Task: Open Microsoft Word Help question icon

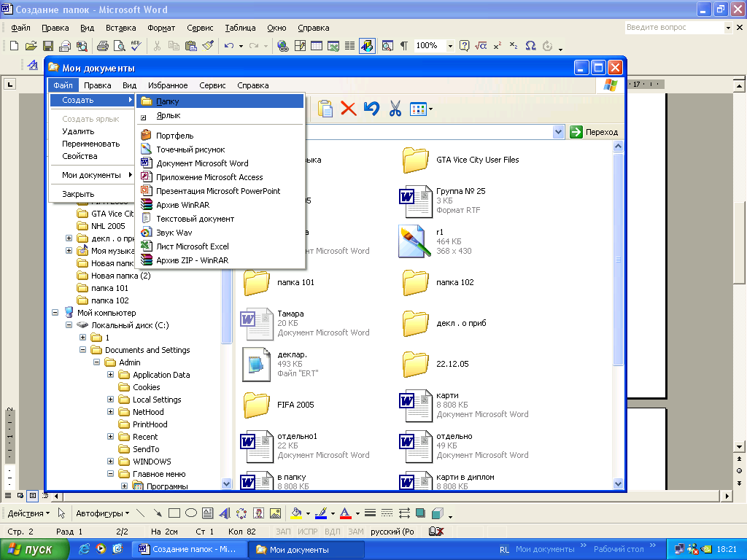Action: (465, 46)
